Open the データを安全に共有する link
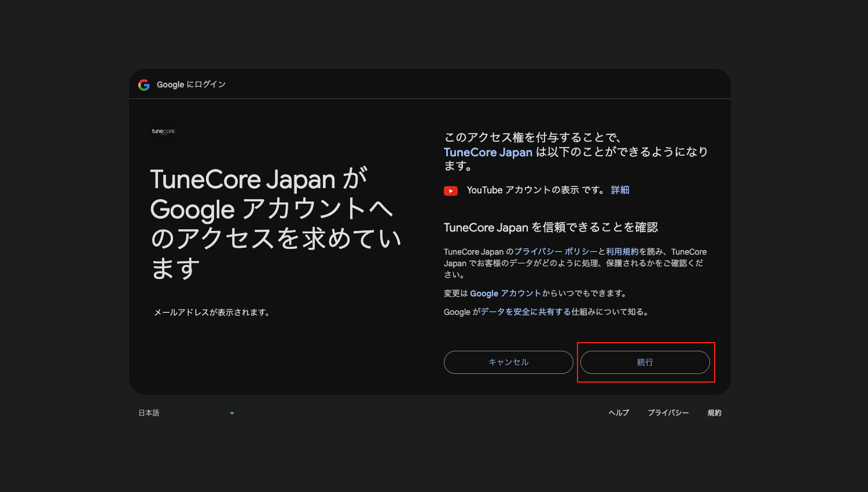The width and height of the screenshot is (868, 492). point(525,312)
